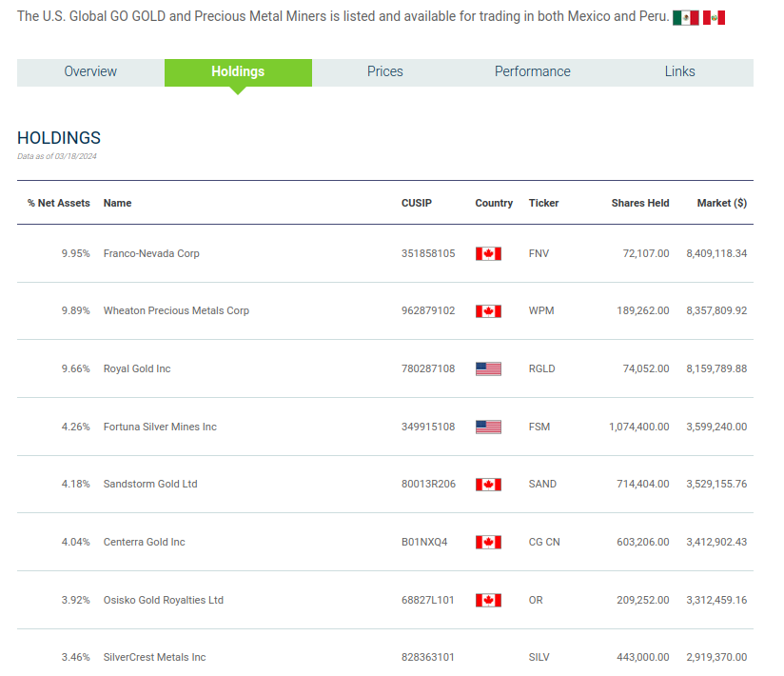Click Canada flag for Wheaton Precious Metals
This screenshot has height=676, width=784.
[488, 311]
